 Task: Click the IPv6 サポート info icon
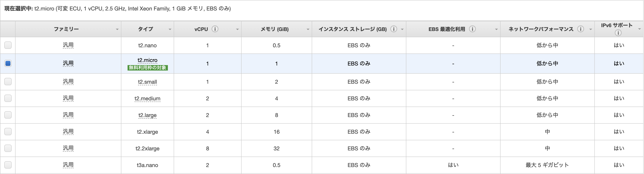[618, 33]
